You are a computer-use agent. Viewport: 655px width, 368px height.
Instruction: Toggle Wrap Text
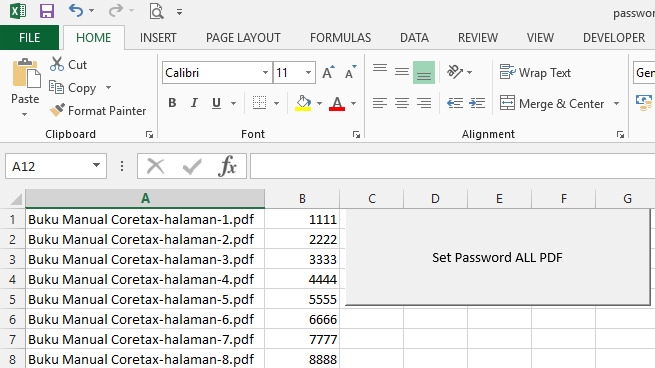pos(535,73)
